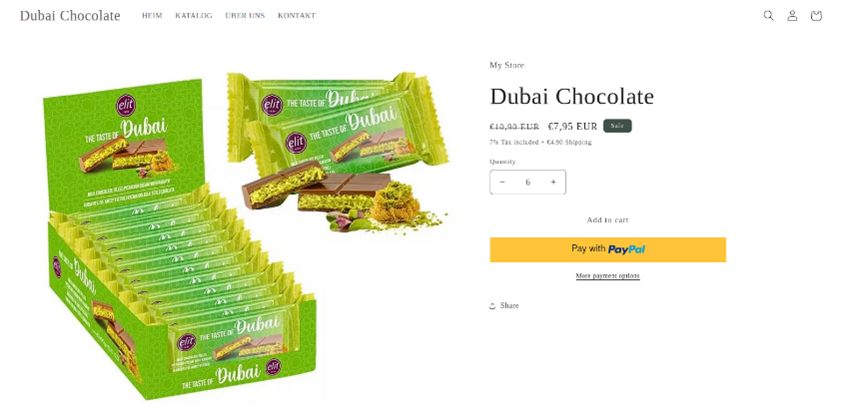Open the search magnifier icon
Screen dimensions: 843x405
[768, 16]
